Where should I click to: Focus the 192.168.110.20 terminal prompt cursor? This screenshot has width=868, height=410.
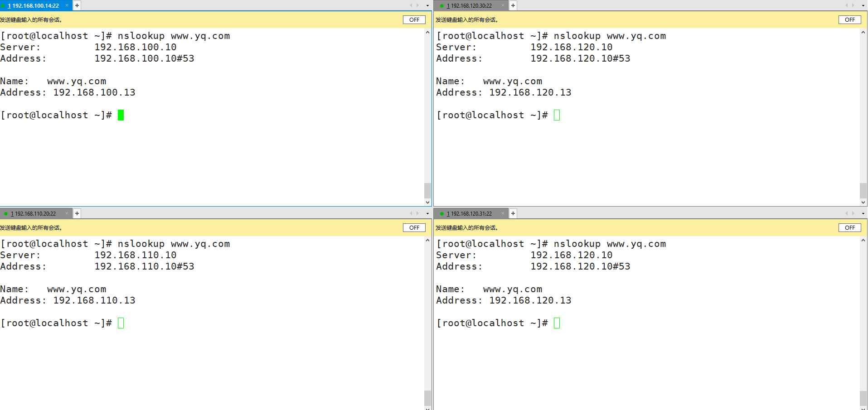tap(121, 323)
